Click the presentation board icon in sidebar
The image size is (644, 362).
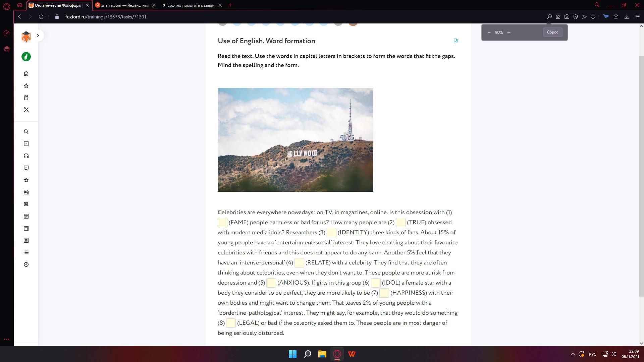tap(26, 168)
